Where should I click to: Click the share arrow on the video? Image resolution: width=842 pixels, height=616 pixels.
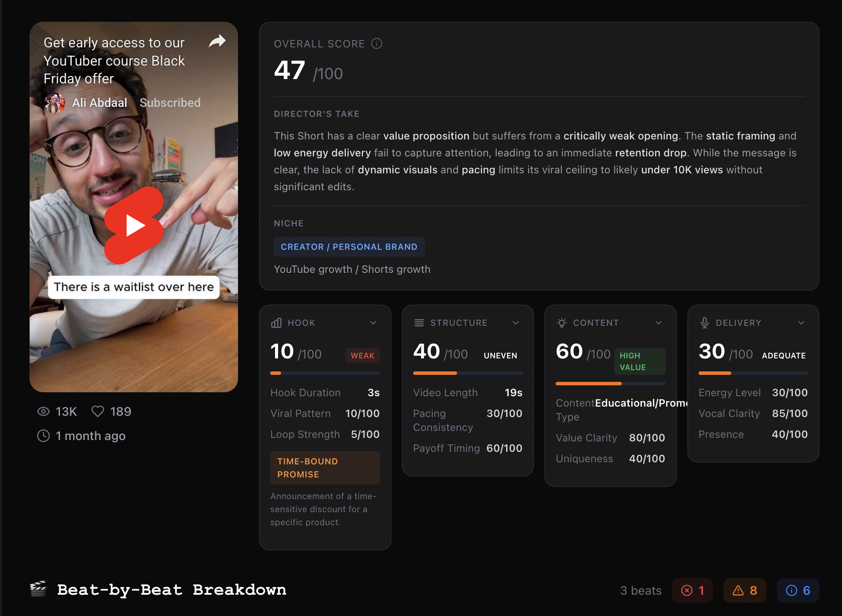tap(217, 41)
